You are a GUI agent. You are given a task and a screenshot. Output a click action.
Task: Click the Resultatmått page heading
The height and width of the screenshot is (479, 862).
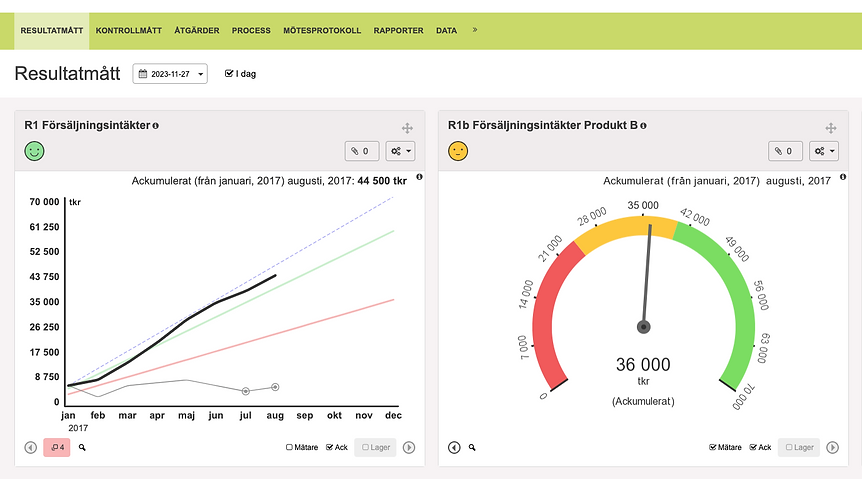click(x=67, y=73)
